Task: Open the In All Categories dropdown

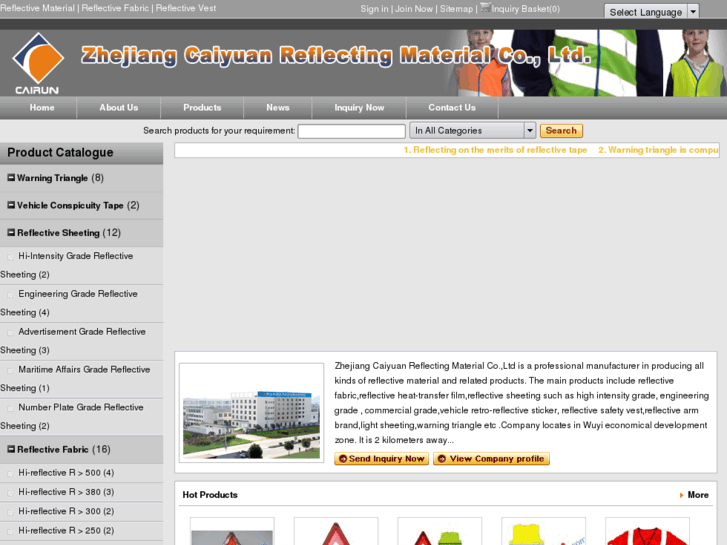Action: (472, 131)
